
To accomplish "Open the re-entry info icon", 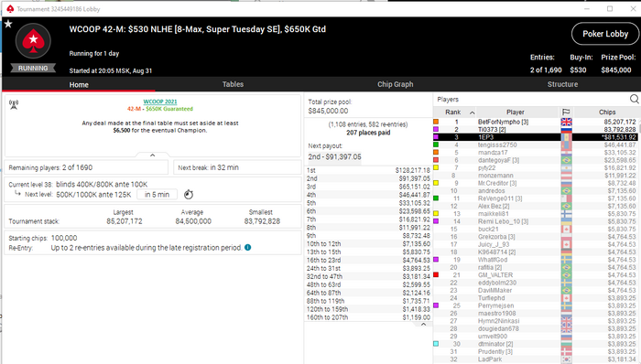I will 248,247.
